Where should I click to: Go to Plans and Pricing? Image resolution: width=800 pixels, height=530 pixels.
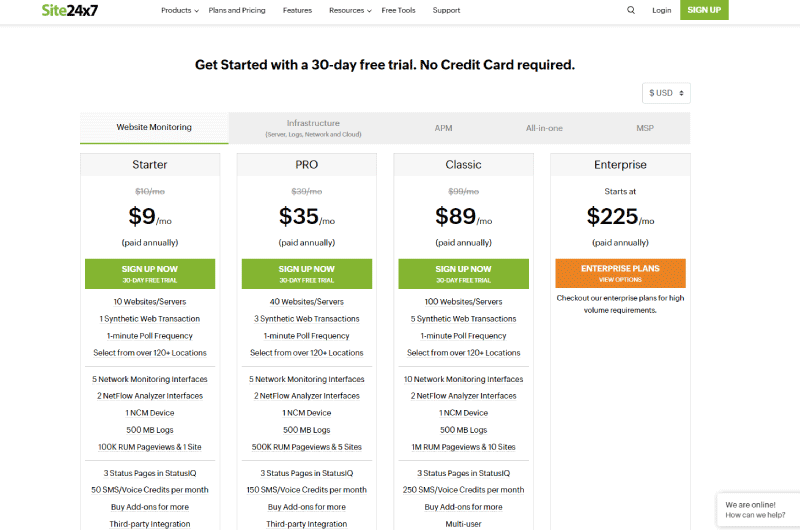(237, 10)
